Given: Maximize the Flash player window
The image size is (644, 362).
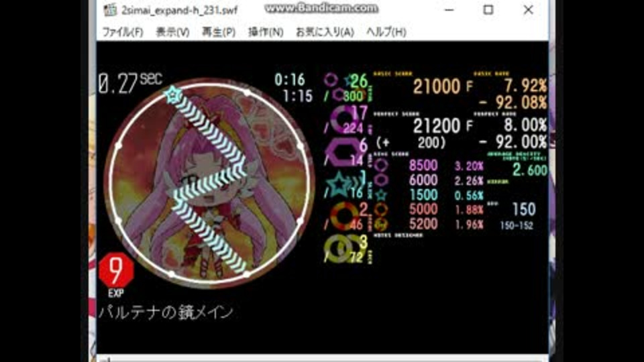Looking at the screenshot, I should [x=488, y=10].
